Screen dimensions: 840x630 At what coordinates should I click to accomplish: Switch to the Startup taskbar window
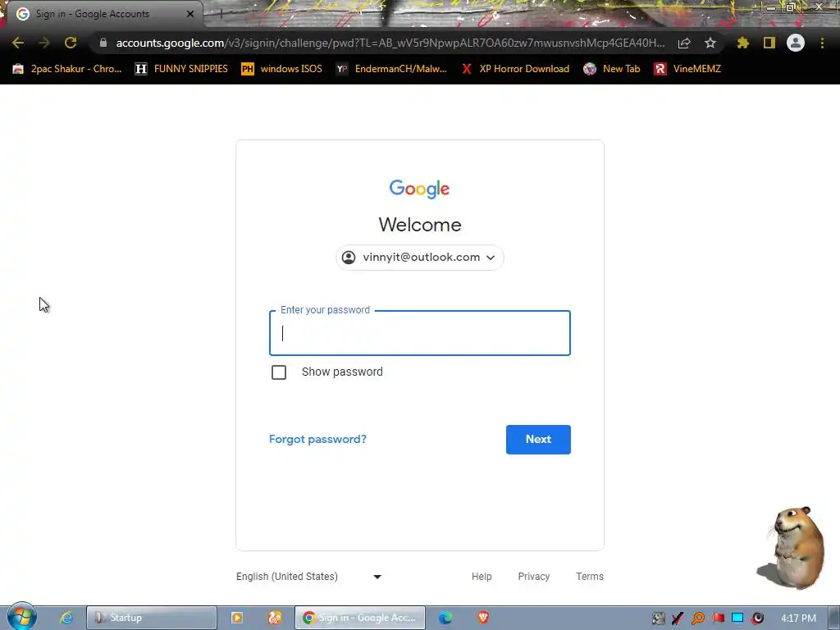click(152, 618)
